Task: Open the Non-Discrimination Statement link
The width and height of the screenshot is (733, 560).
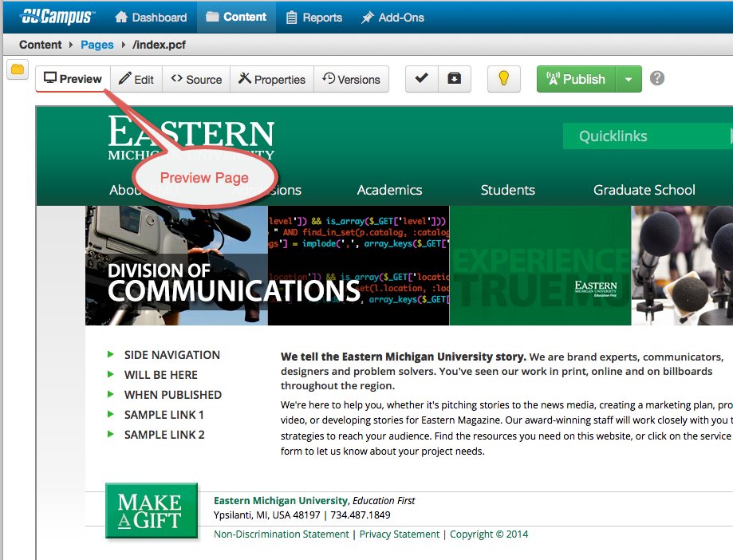Action: 281,534
